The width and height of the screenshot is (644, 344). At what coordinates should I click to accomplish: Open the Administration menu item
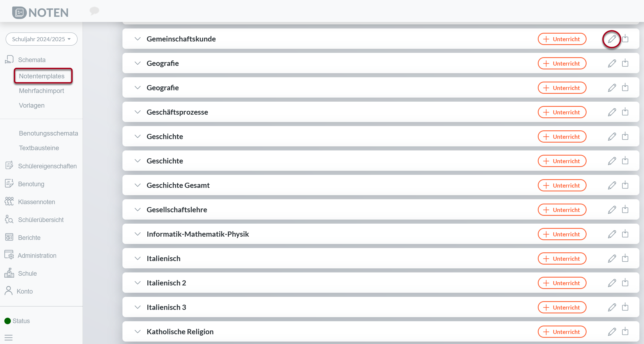37,256
